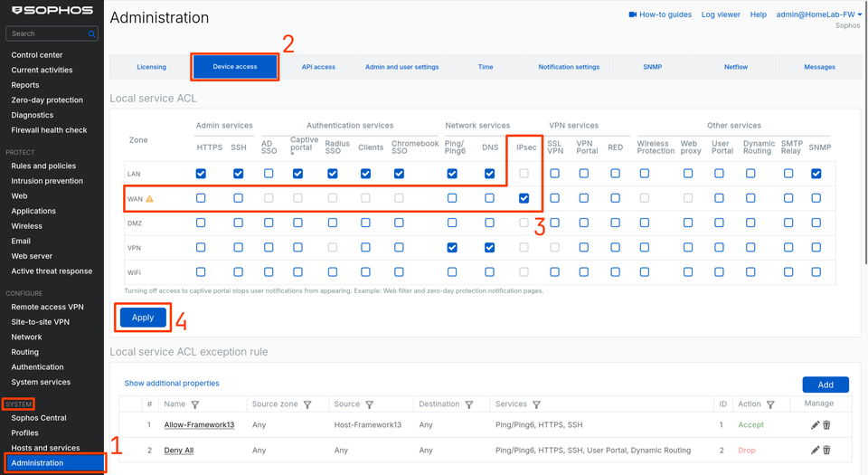Delete the Deny All rule with trash icon
Viewport: 868px width, 475px height.
click(826, 450)
